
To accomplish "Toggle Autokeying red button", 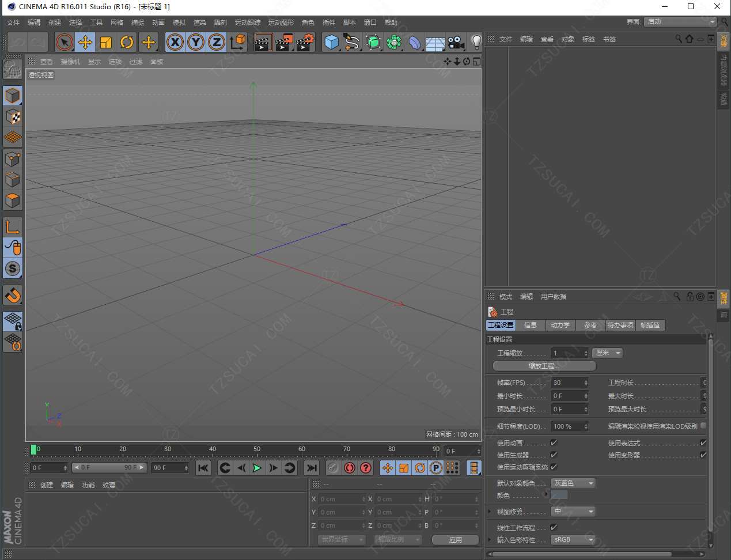I will point(349,468).
